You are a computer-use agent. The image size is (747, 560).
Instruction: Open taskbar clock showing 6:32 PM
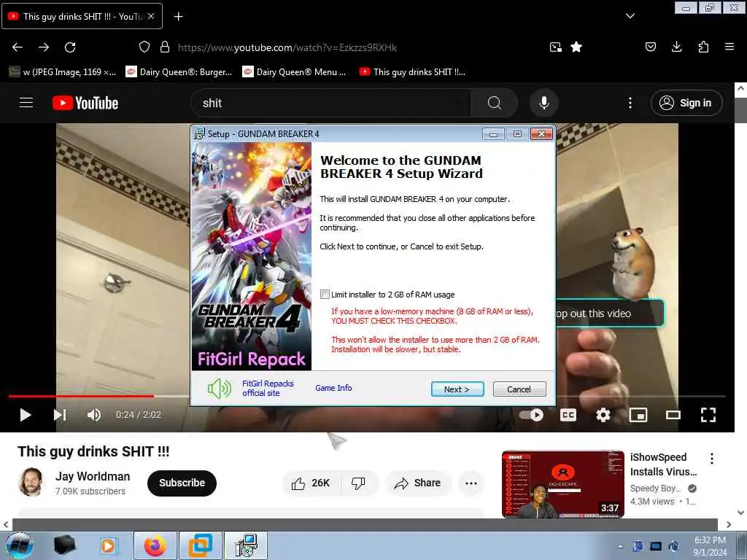[x=710, y=546]
